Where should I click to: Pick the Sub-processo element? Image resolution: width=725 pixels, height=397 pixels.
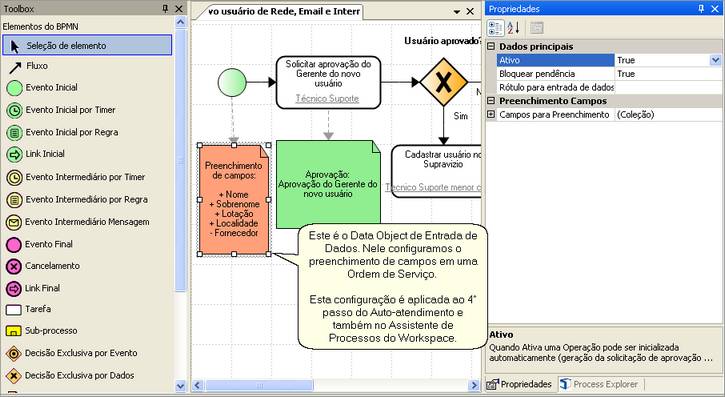point(42,331)
